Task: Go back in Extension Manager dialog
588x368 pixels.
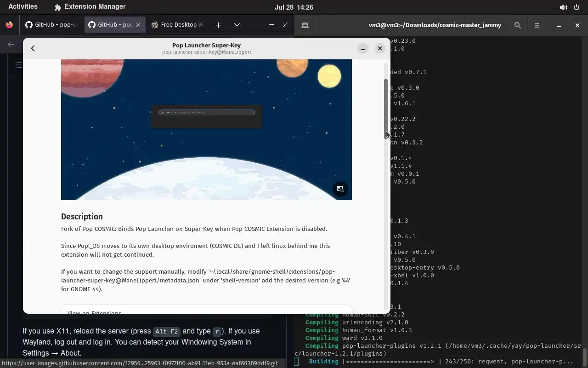Action: [33, 48]
